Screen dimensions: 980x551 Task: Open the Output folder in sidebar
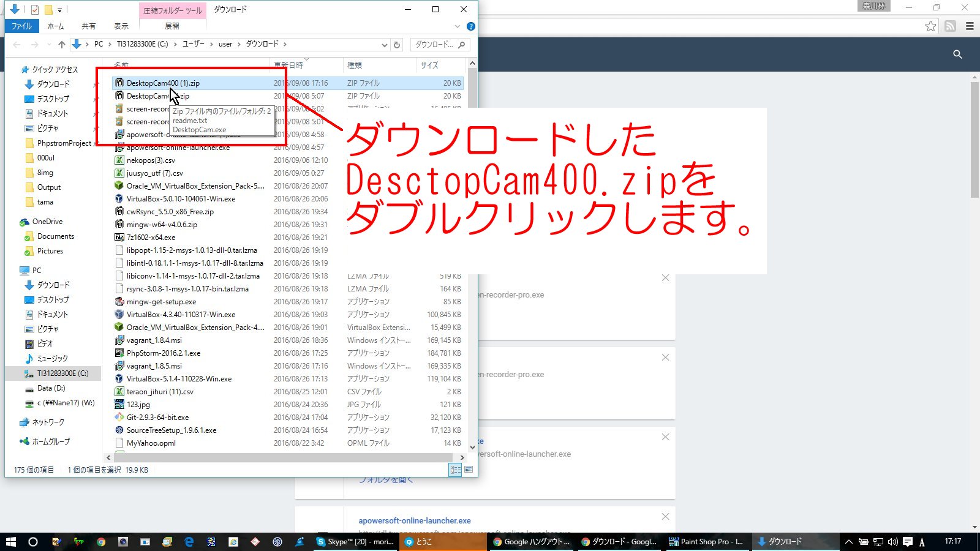point(48,187)
